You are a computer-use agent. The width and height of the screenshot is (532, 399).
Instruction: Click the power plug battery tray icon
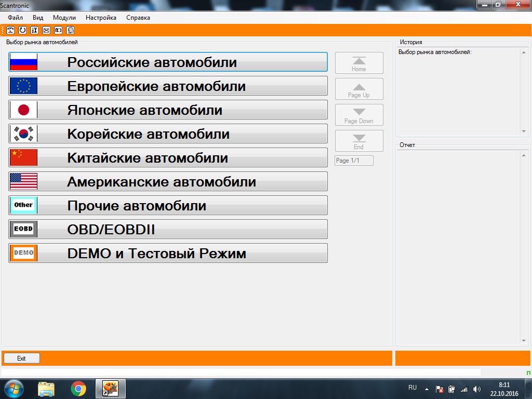451,389
